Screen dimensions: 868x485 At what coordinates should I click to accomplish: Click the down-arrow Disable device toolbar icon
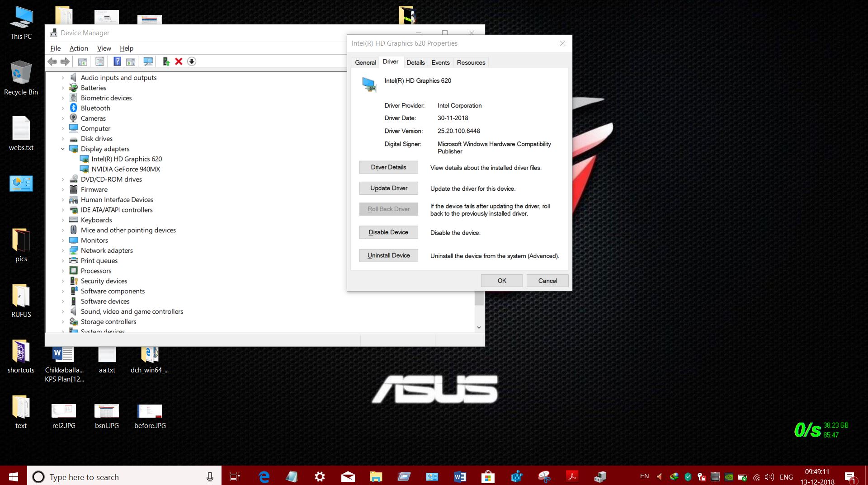tap(192, 61)
